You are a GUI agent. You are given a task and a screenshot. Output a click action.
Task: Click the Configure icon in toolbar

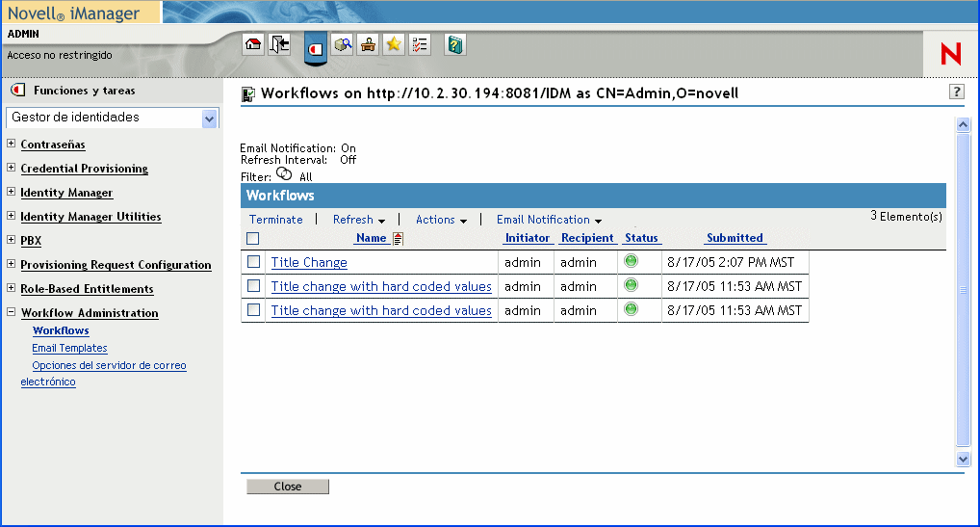[x=368, y=44]
